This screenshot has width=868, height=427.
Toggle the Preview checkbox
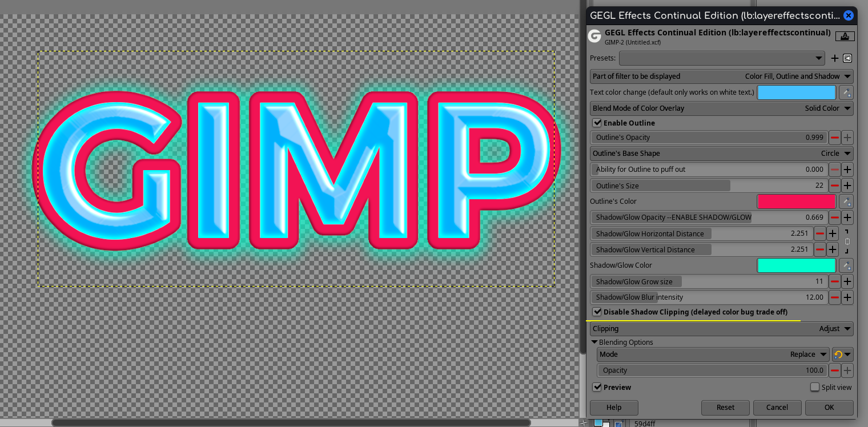[x=597, y=387]
